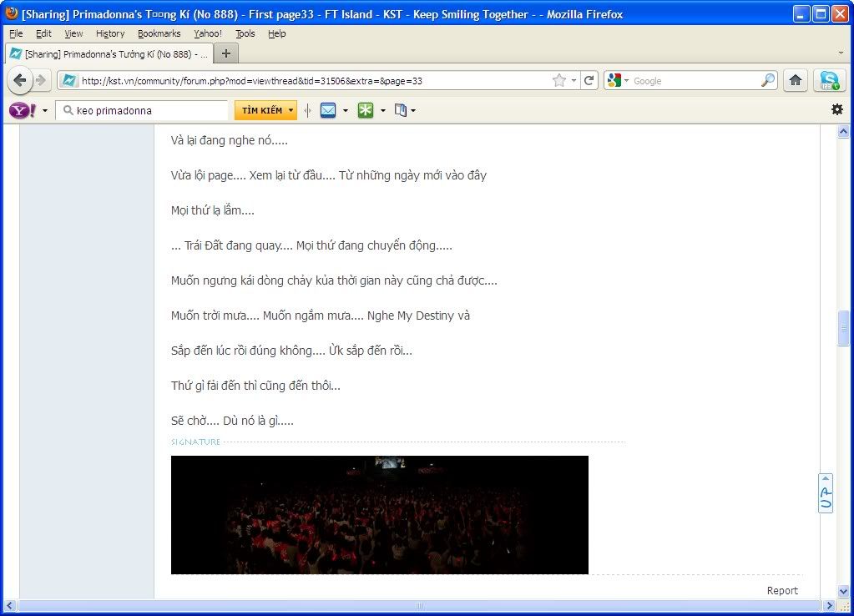
Task: Click the vertical scrollbar thumb
Action: point(843,328)
